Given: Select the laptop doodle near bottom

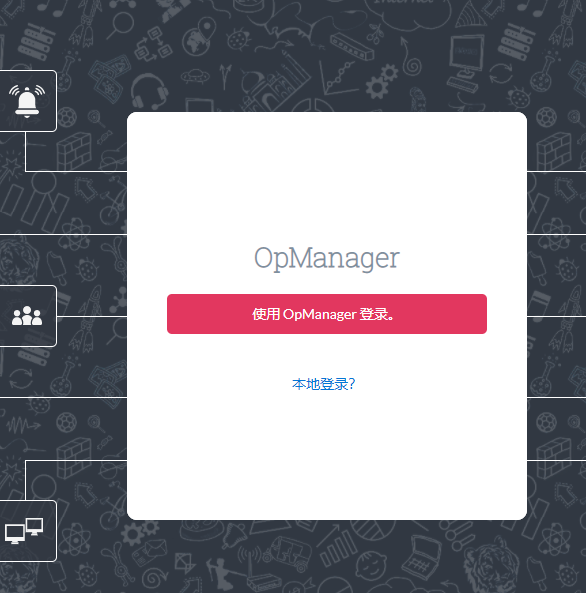Looking at the screenshot, I should click(421, 559).
